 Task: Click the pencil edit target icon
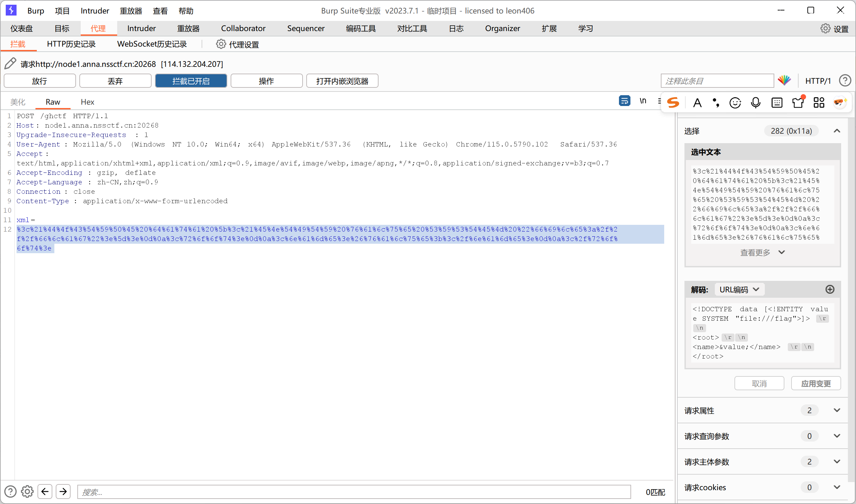pyautogui.click(x=10, y=63)
